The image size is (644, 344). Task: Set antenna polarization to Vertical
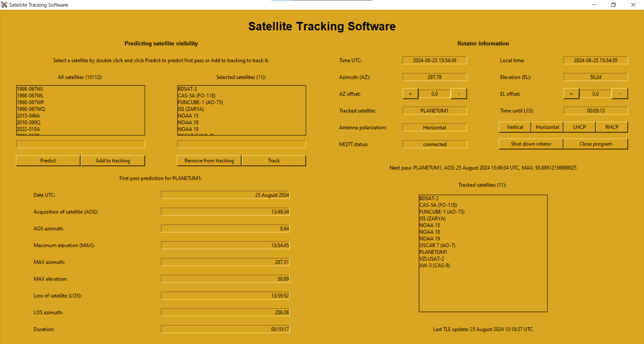tap(515, 127)
